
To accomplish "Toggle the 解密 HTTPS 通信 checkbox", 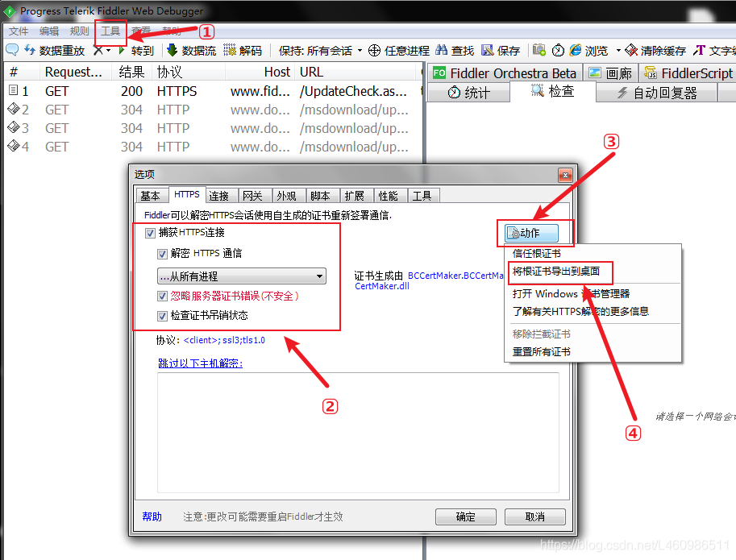I will [162, 254].
